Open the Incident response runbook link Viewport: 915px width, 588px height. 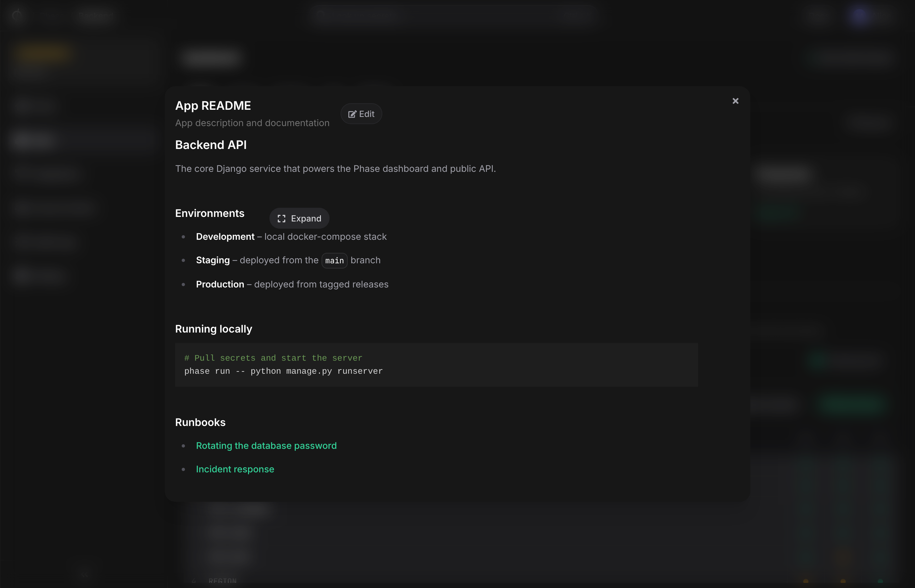tap(235, 469)
